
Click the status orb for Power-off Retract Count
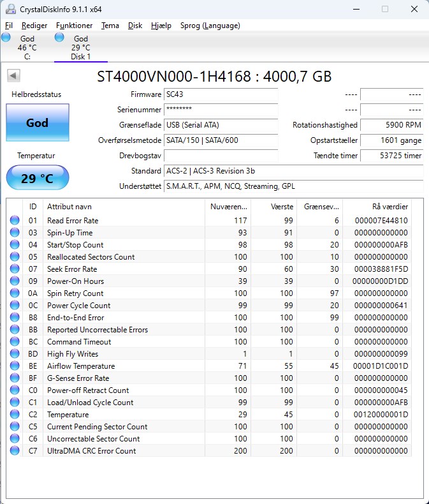[15, 390]
